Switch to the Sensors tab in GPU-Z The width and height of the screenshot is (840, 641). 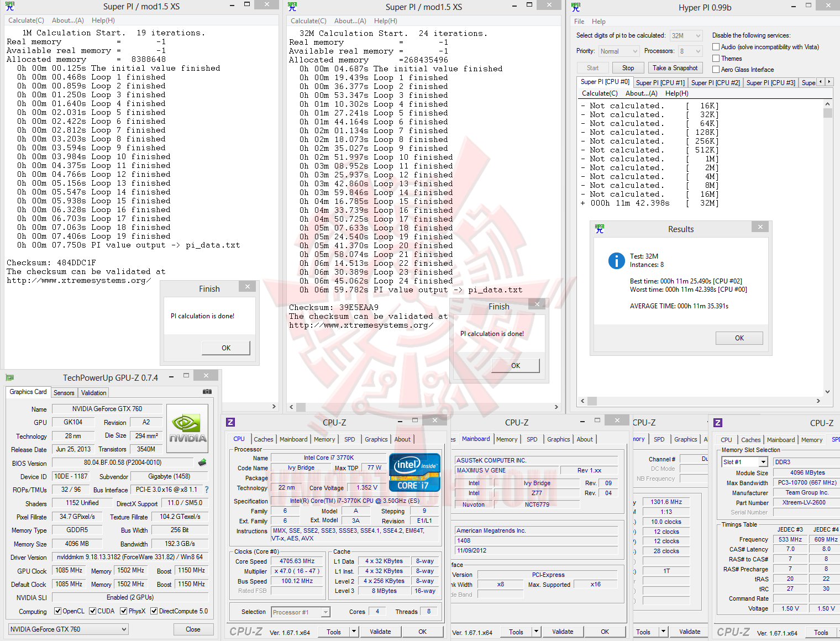[x=64, y=392]
